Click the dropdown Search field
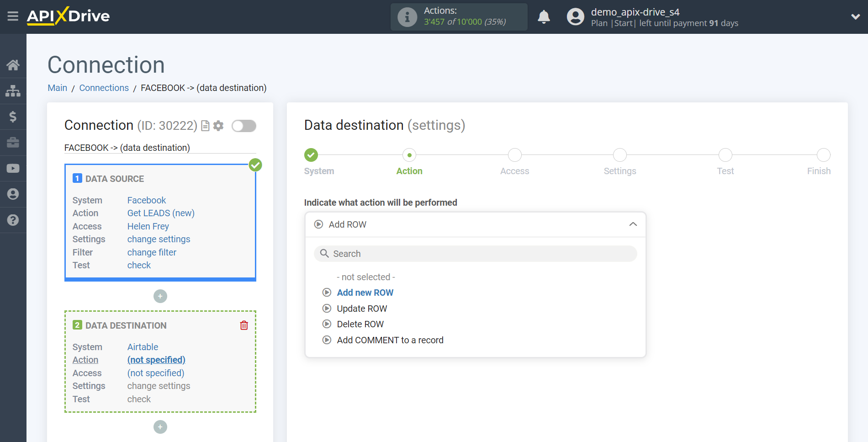The image size is (868, 442). tap(476, 254)
